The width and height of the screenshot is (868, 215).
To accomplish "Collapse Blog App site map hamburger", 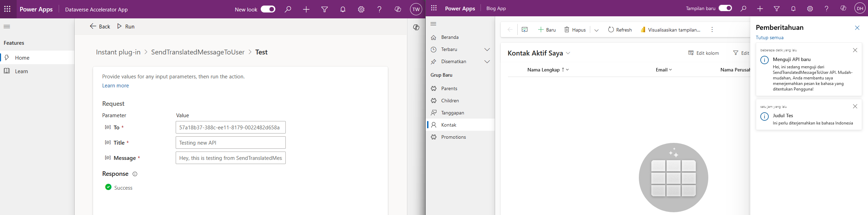I will pyautogui.click(x=433, y=24).
